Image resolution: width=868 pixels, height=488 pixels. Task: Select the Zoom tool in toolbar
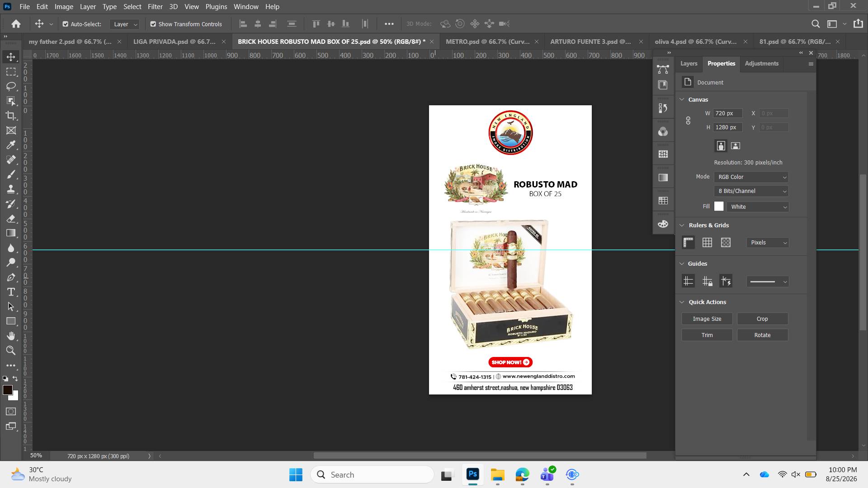[11, 351]
